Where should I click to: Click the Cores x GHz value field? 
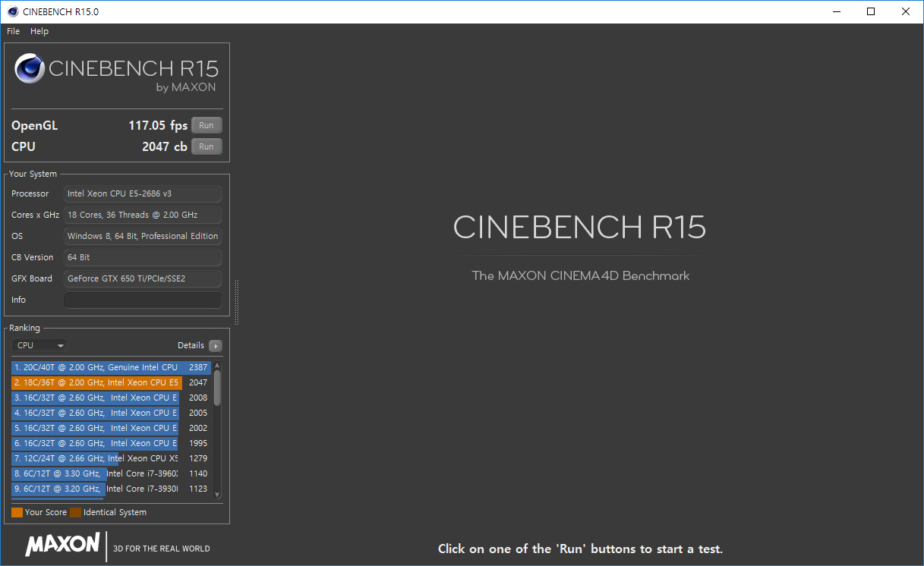143,215
